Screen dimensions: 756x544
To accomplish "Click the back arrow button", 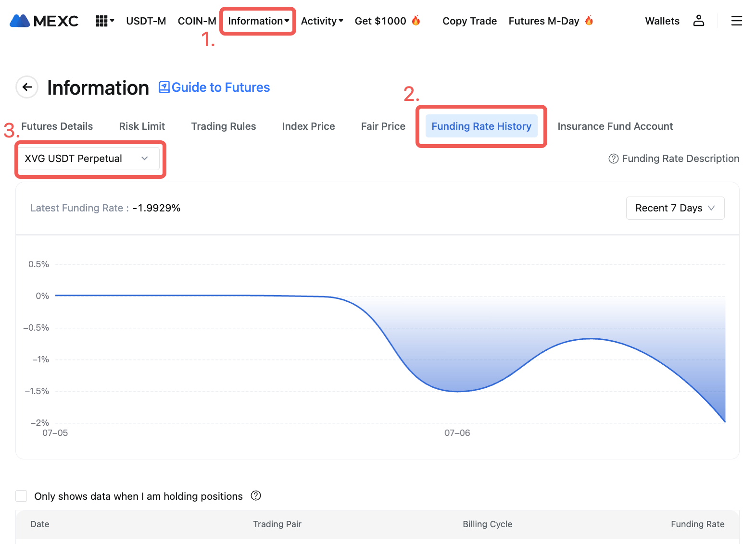I will pos(27,87).
